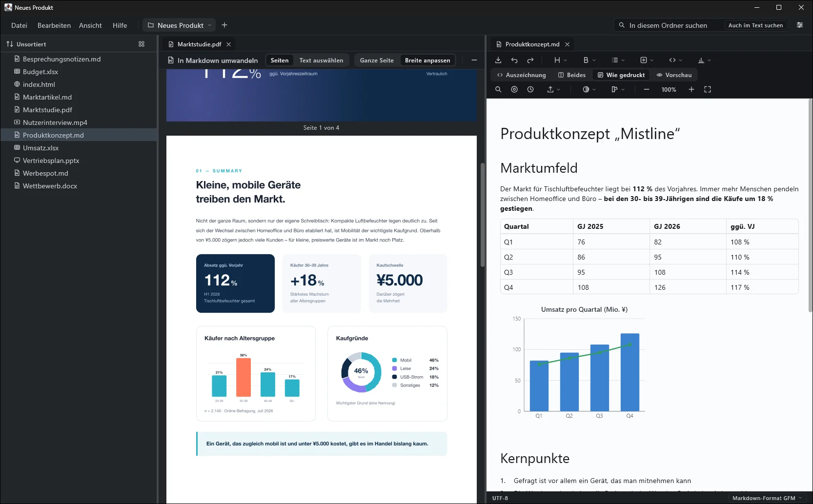Open the Ansicht menu
The height and width of the screenshot is (504, 813).
click(x=90, y=25)
